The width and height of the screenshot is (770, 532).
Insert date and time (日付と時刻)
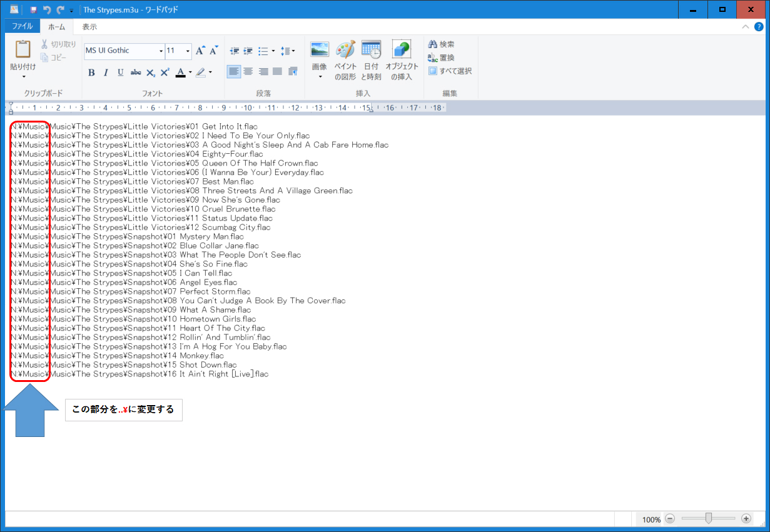point(371,50)
